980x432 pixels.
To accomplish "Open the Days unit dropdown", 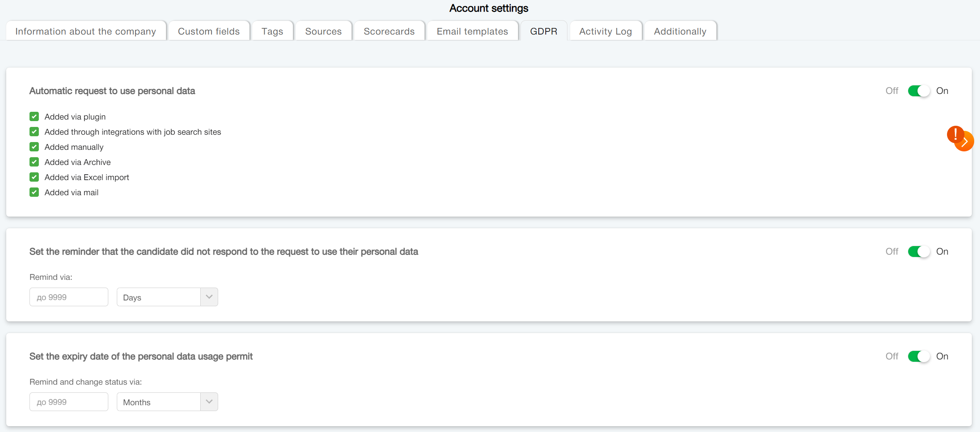I will pyautogui.click(x=167, y=297).
